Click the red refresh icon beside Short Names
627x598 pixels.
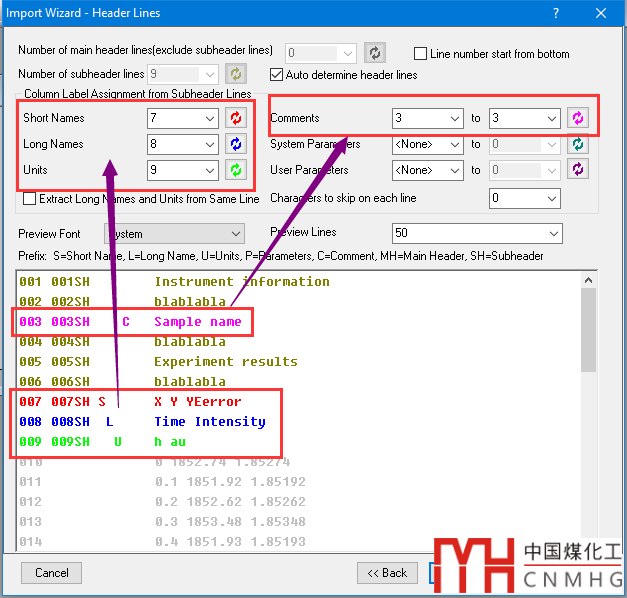(235, 118)
